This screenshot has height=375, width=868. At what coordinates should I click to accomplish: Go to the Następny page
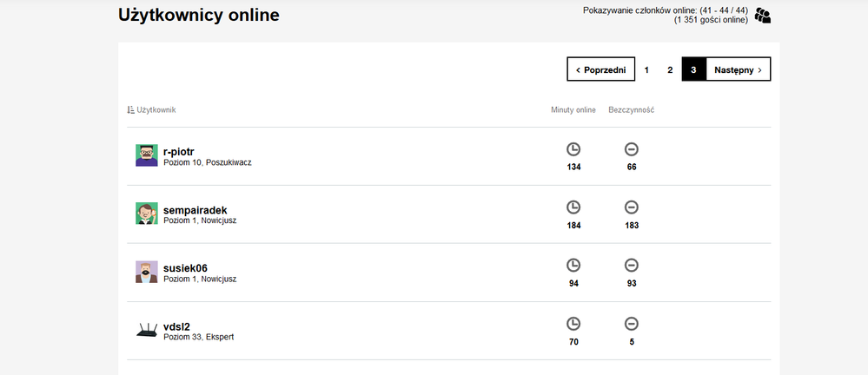738,69
